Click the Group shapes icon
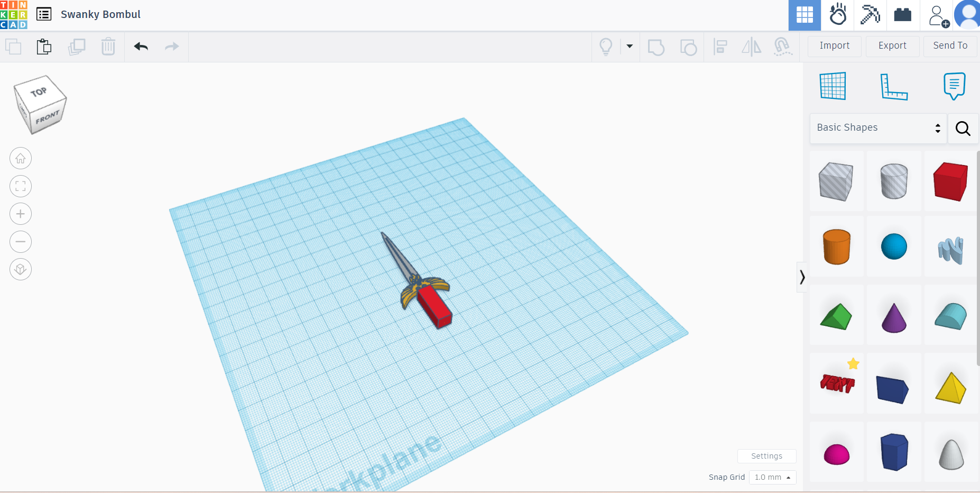The image size is (980, 493). 656,47
